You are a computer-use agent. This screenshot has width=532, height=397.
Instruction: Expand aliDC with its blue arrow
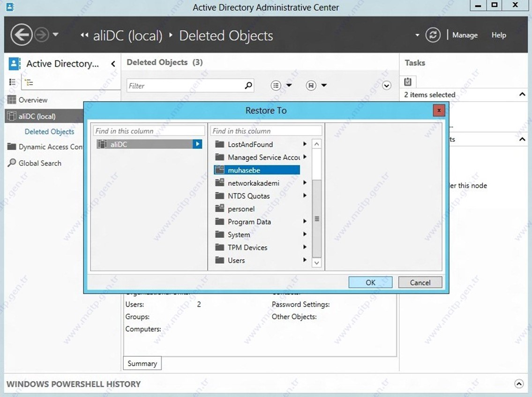point(197,144)
